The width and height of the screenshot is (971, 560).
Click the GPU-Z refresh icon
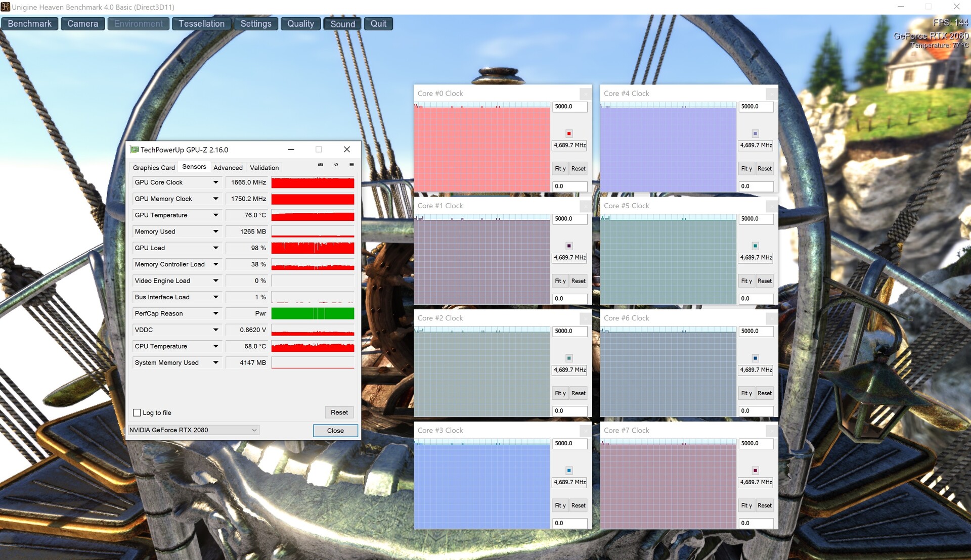(336, 165)
